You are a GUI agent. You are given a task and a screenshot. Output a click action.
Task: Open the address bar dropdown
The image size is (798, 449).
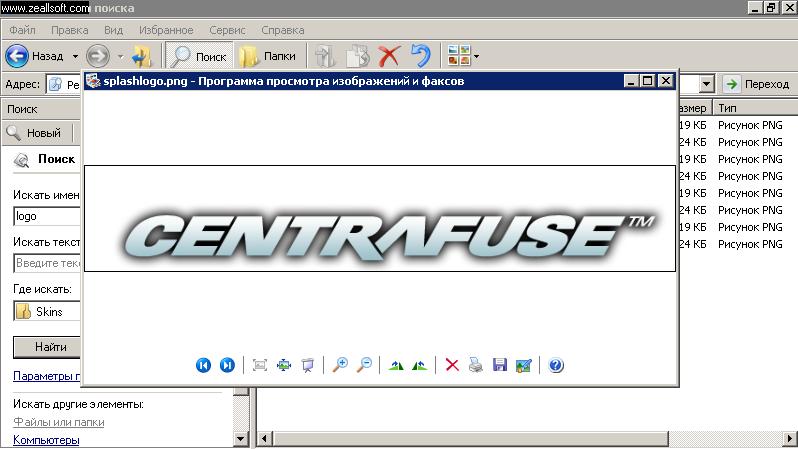[x=707, y=85]
